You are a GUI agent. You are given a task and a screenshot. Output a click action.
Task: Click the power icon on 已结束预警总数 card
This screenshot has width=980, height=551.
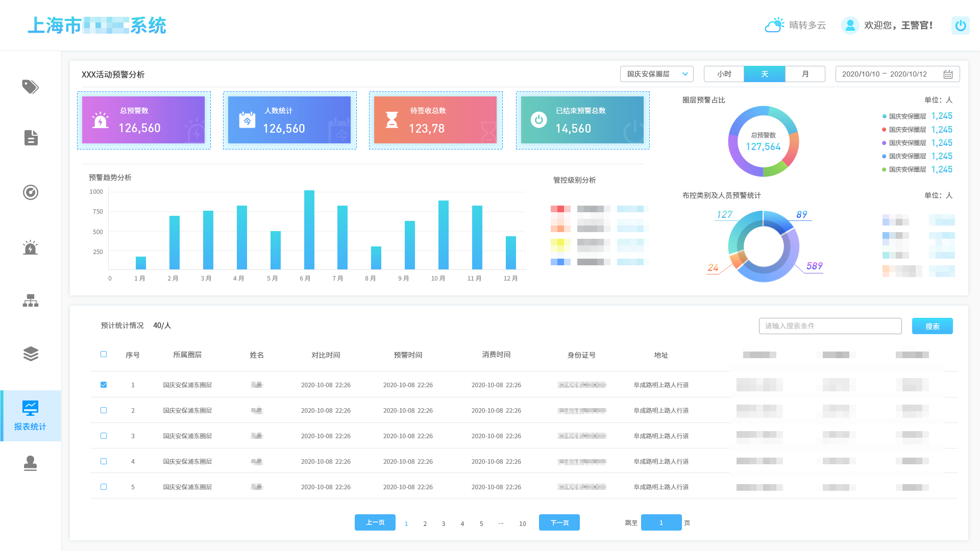(x=539, y=120)
